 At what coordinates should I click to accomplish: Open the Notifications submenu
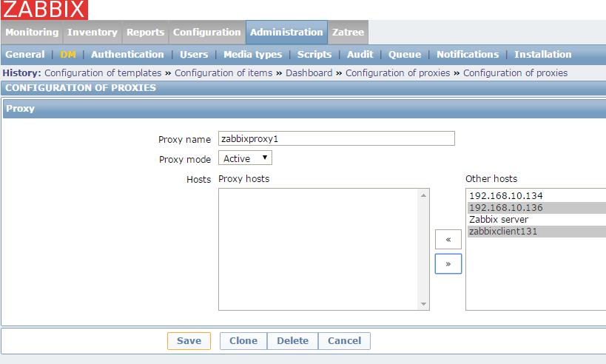pos(468,55)
